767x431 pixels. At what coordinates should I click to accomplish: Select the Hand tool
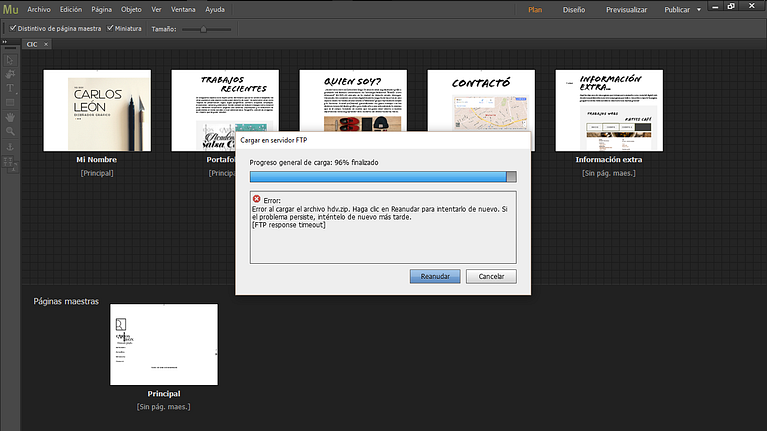[10, 116]
